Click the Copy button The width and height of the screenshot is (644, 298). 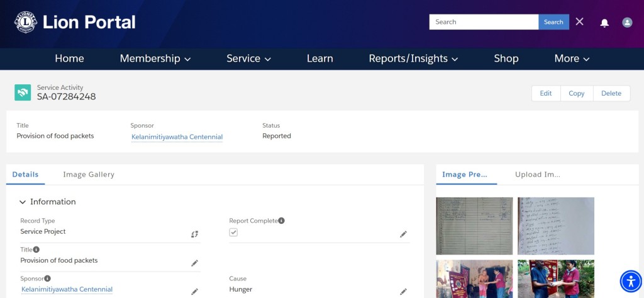click(x=577, y=93)
